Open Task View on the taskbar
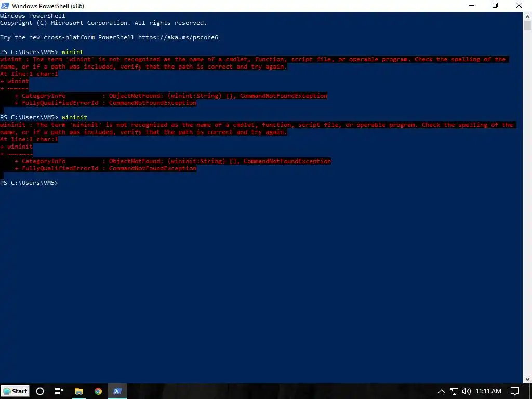Image resolution: width=532 pixels, height=399 pixels. pos(59,391)
